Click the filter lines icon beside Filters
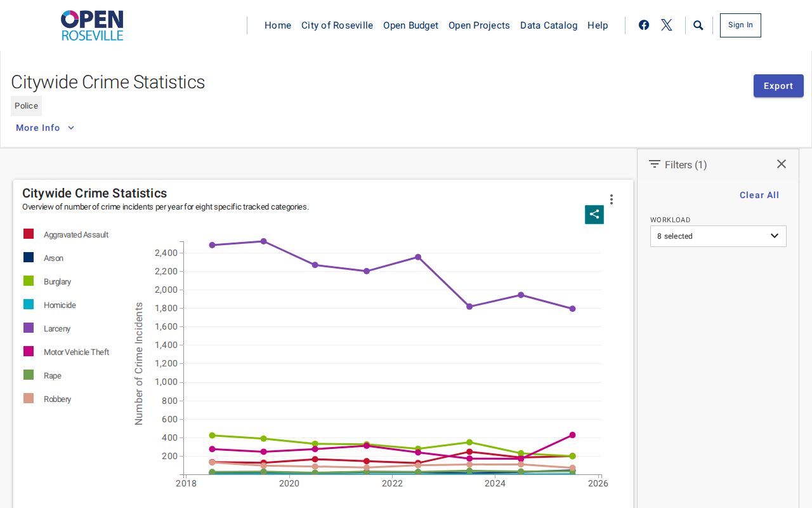The height and width of the screenshot is (508, 812). point(655,164)
